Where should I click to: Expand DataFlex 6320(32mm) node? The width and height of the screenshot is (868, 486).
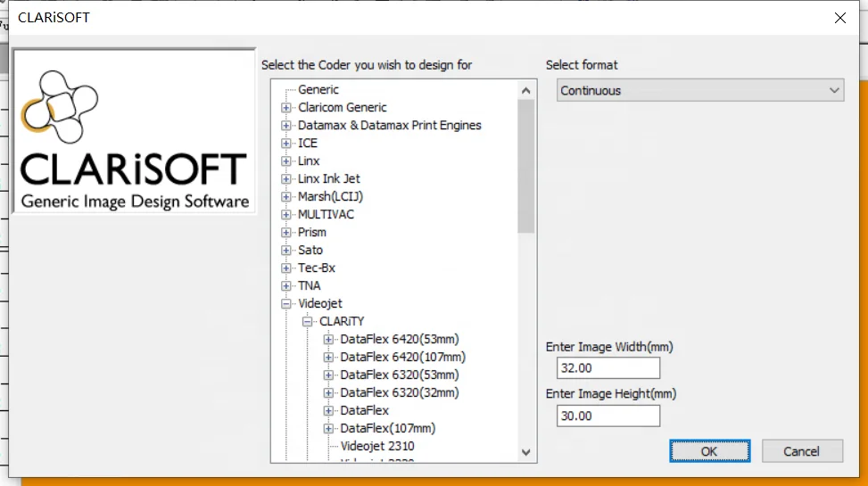pyautogui.click(x=328, y=393)
